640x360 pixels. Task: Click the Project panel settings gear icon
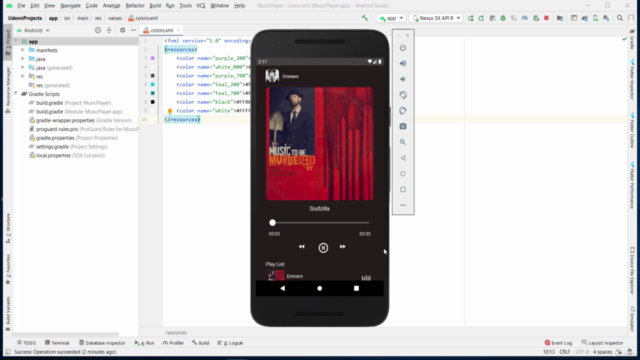122,30
